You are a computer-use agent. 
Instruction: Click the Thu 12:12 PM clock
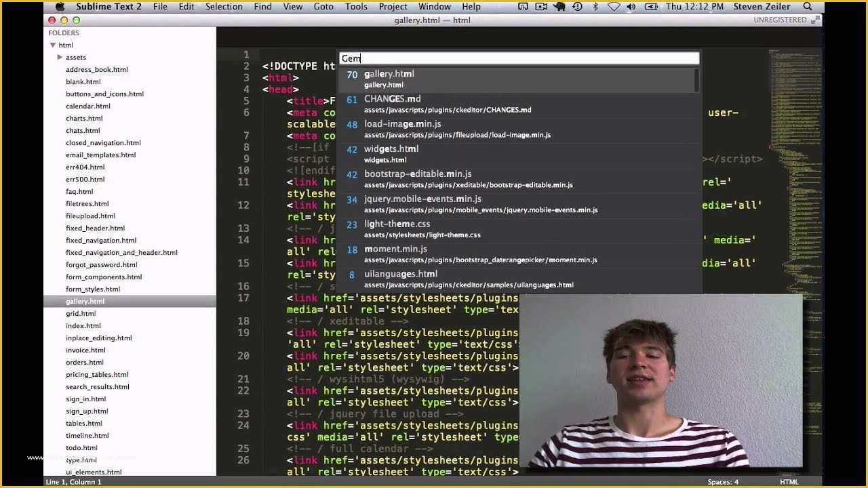coord(695,7)
